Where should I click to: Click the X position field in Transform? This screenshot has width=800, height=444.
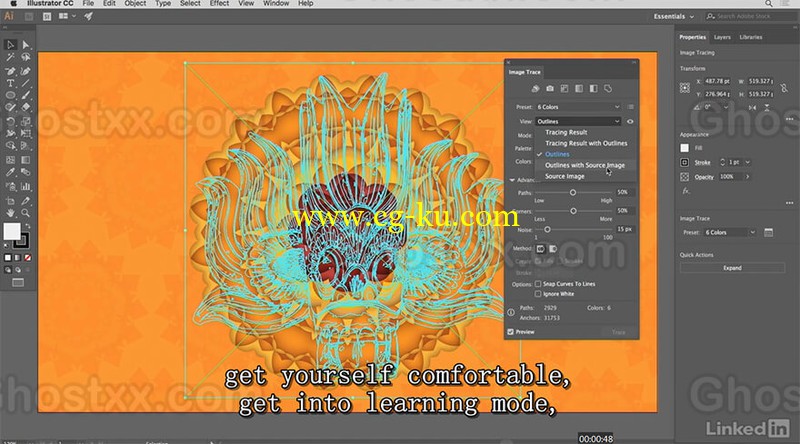pos(717,81)
